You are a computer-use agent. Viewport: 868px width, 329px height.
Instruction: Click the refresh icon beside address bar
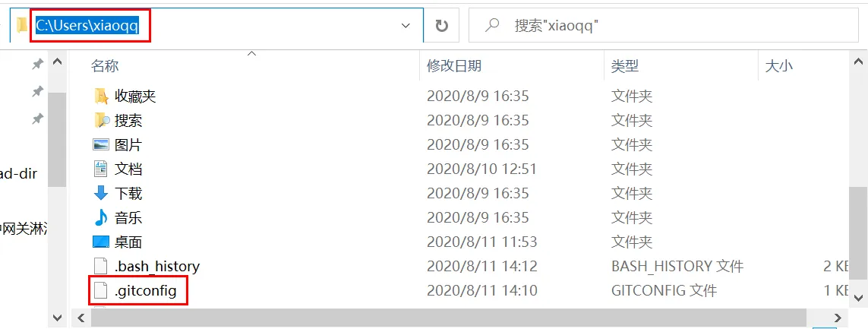pos(441,26)
